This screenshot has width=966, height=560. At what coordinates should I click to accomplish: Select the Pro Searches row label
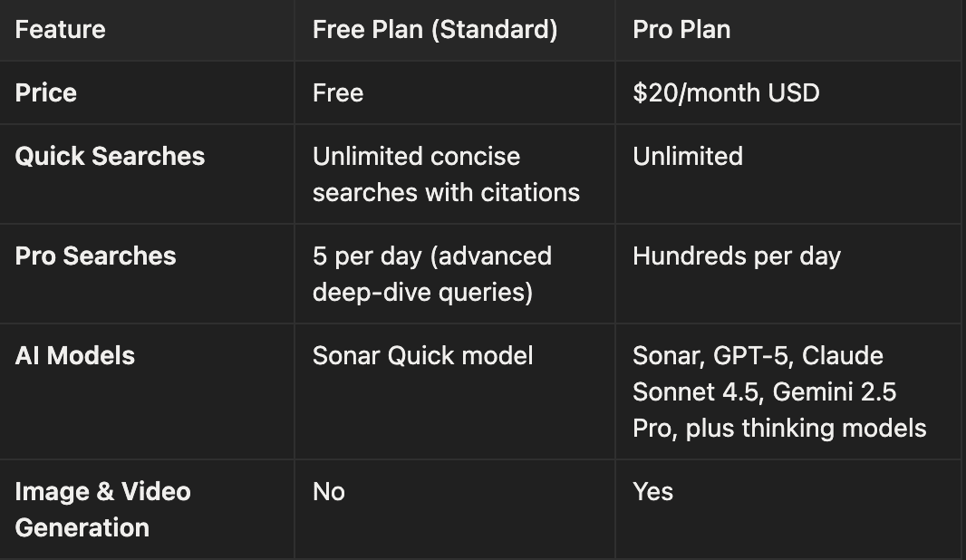click(x=95, y=256)
